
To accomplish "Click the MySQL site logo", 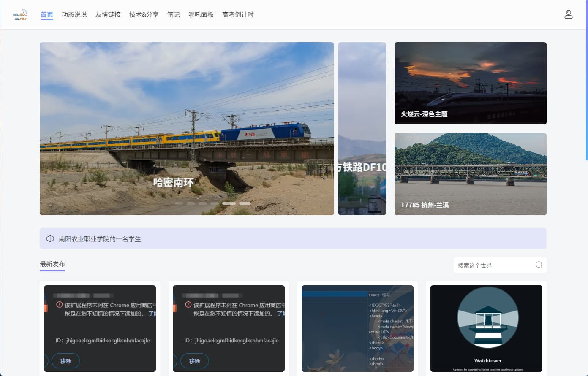I will (20, 15).
